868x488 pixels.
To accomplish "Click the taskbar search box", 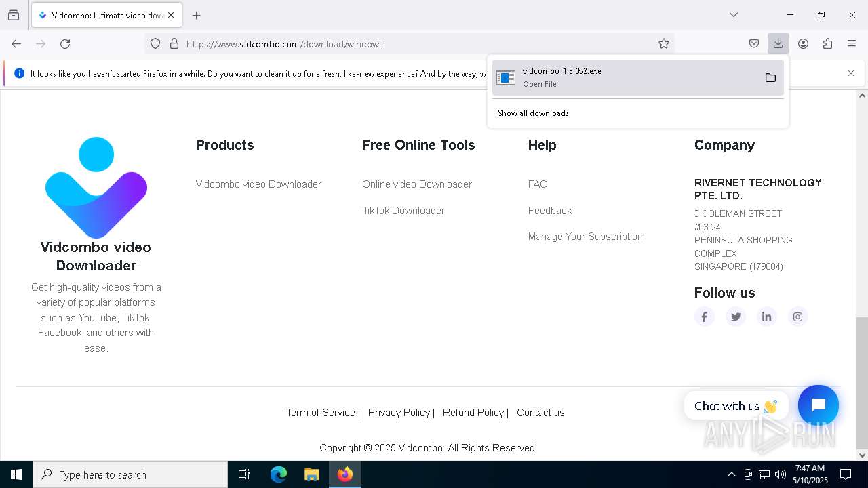I will (130, 474).
